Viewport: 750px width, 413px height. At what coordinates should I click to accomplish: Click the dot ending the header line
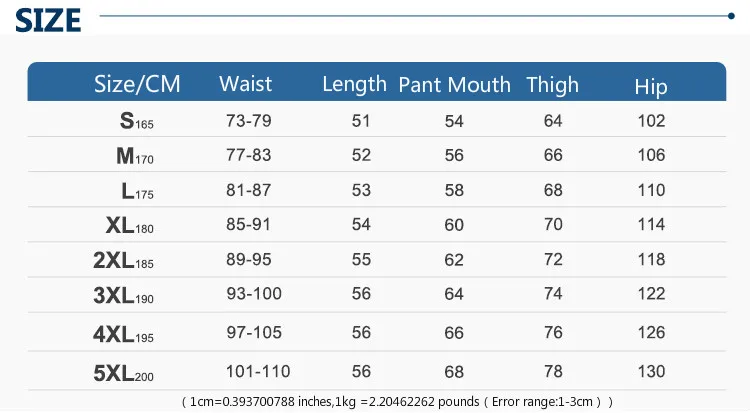tap(731, 16)
